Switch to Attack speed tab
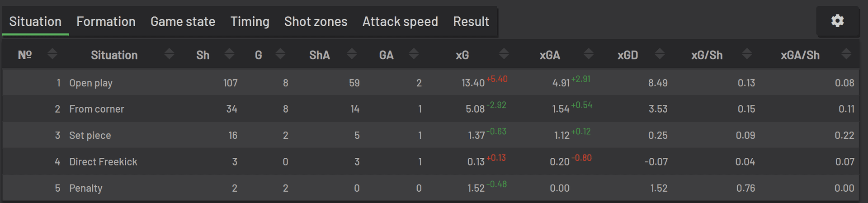 coord(400,22)
